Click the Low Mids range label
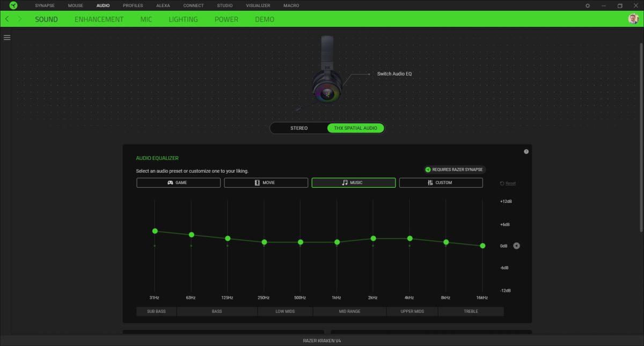The image size is (644, 346). point(285,311)
